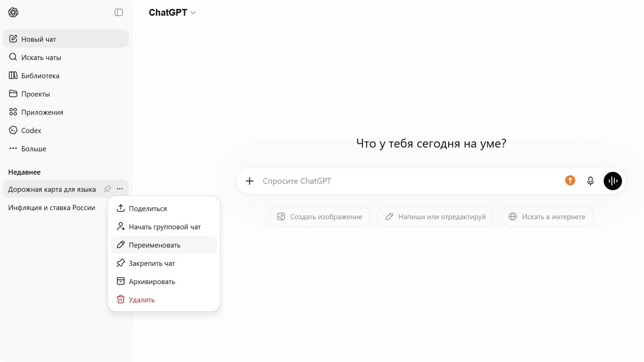Open chat Дорожная карта для языка
Viewport: 644px width, 362px height.
(x=52, y=189)
